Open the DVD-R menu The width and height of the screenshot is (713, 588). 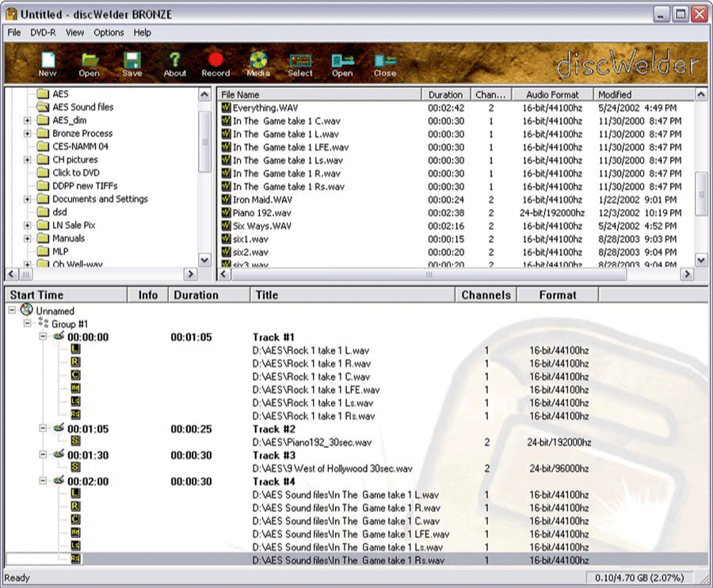coord(44,32)
